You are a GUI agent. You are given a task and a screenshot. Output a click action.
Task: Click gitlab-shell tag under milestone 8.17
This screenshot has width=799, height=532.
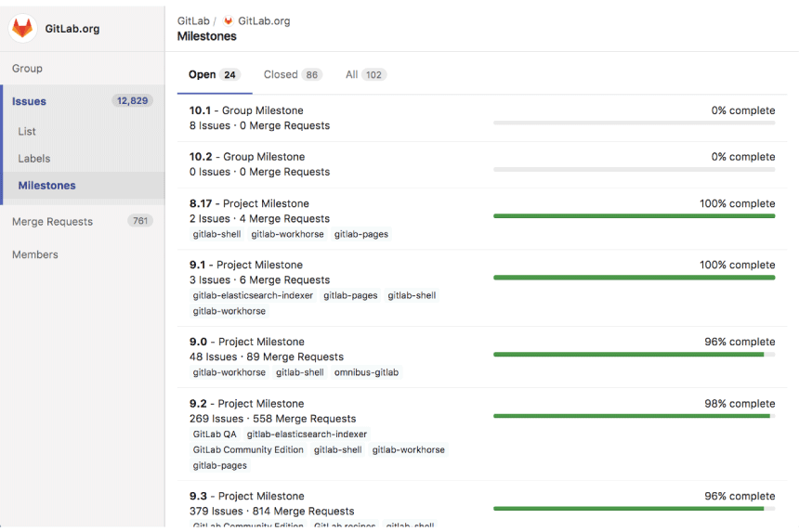pyautogui.click(x=217, y=234)
